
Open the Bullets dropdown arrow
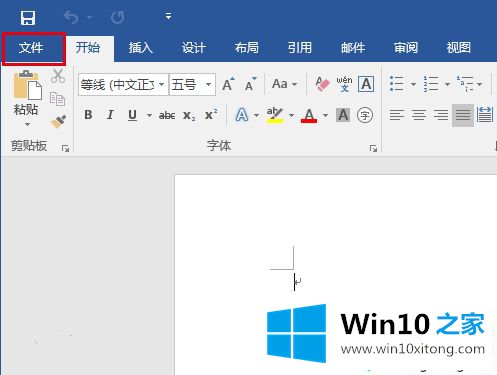pos(413,84)
